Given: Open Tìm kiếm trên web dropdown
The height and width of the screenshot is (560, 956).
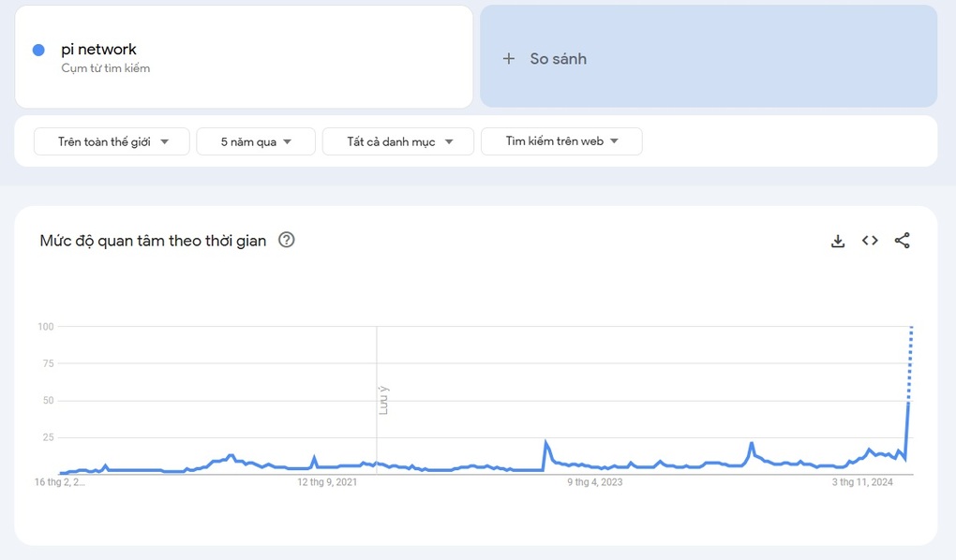Looking at the screenshot, I should 561,141.
